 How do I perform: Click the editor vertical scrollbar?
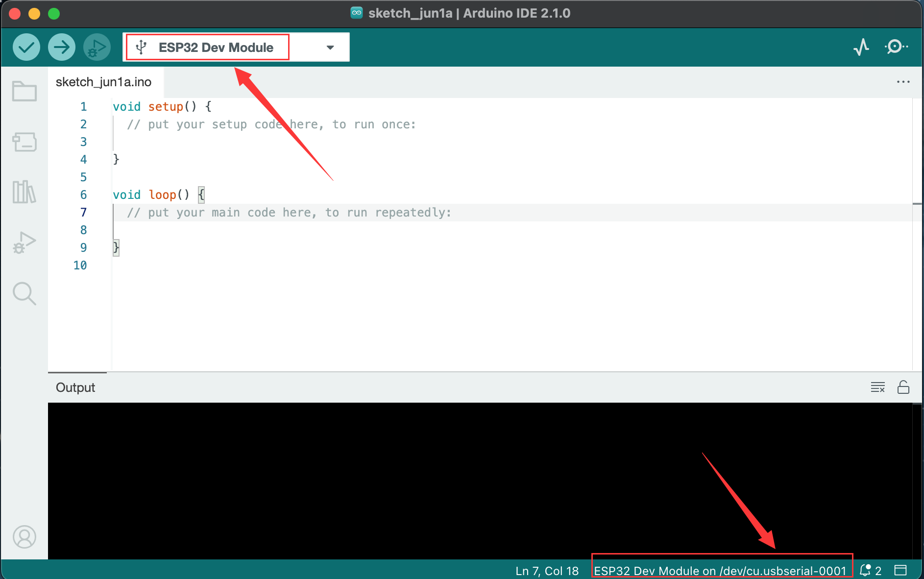[918, 234]
